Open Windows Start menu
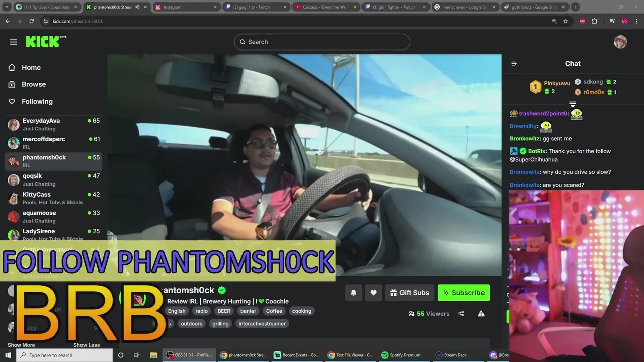 click(8, 355)
